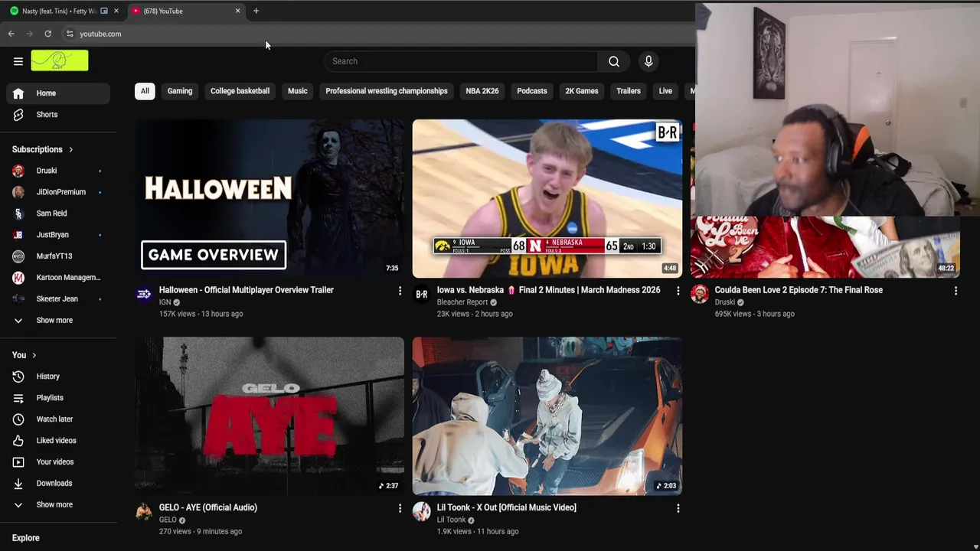This screenshot has width=980, height=551.
Task: Click the browser reload icon
Action: click(x=47, y=34)
